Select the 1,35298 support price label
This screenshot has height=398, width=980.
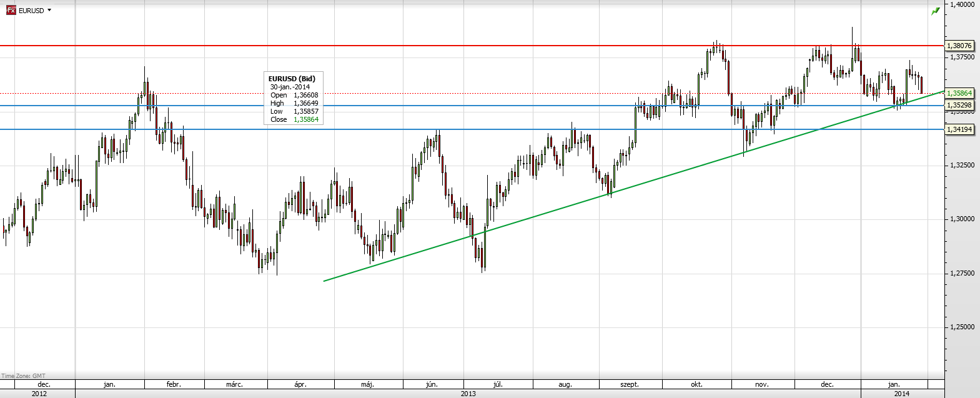[959, 106]
